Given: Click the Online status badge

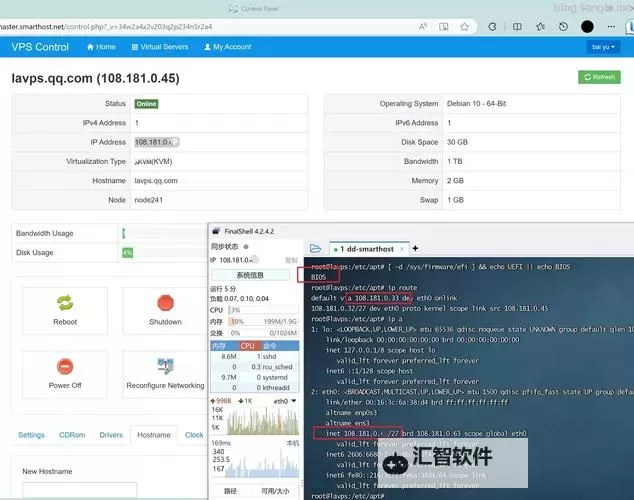Looking at the screenshot, I should click(x=146, y=104).
